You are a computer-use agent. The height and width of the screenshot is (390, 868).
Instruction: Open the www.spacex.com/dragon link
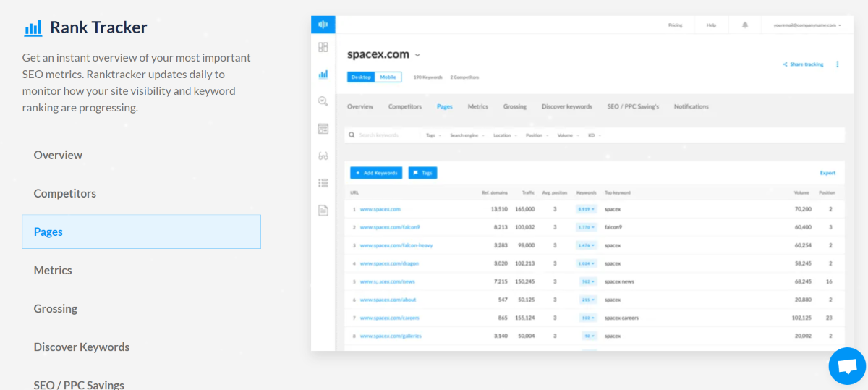point(389,263)
